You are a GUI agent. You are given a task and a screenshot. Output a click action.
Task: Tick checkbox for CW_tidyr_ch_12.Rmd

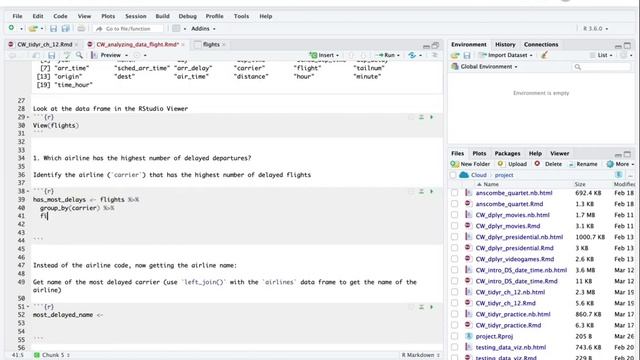click(454, 303)
